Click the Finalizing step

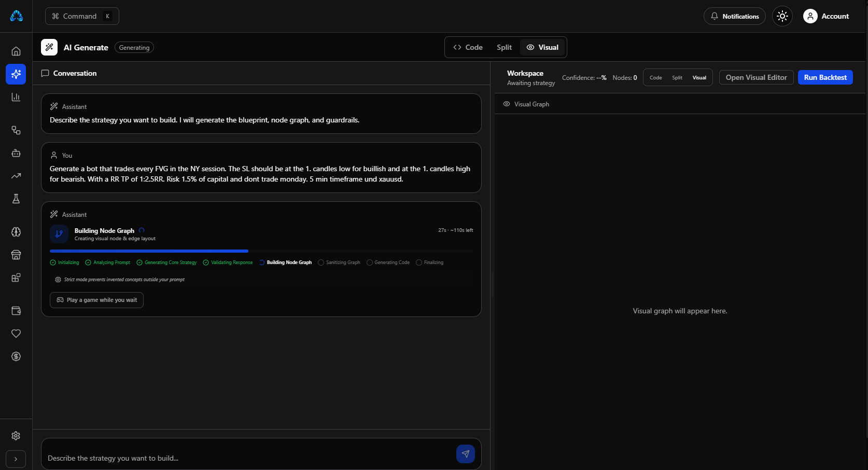pos(430,262)
